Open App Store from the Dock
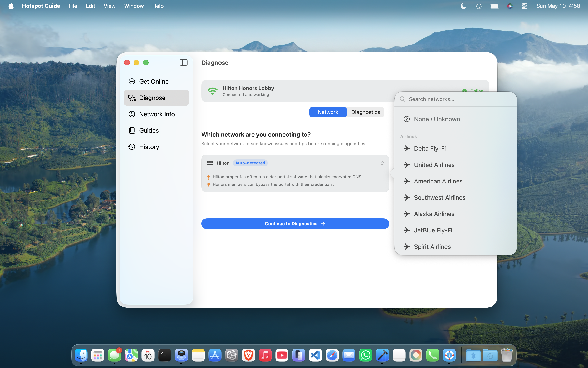Viewport: 588px width, 368px height. tap(215, 355)
